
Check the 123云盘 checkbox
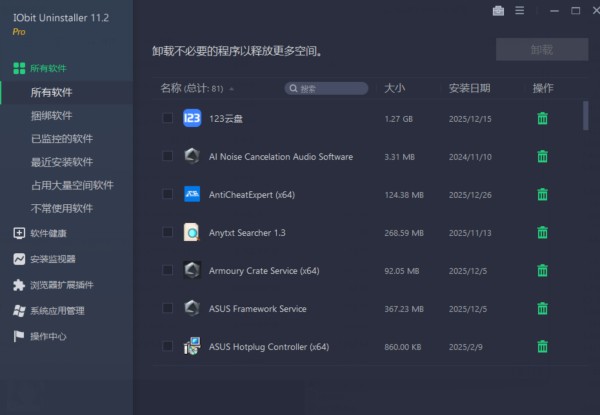(x=167, y=119)
